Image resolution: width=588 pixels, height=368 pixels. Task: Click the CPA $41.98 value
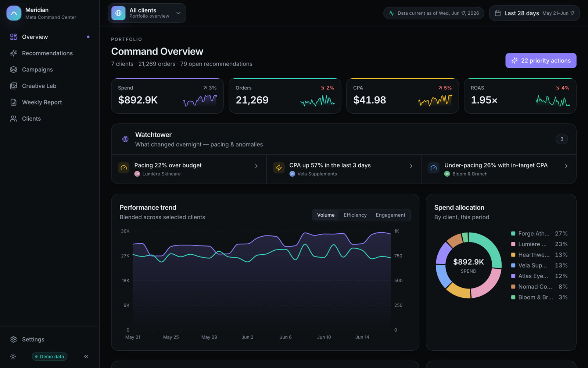[x=370, y=100]
